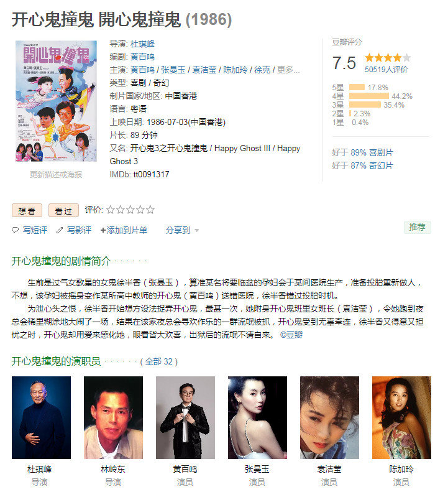Give a five-star rating via the last star
This screenshot has width=448, height=497.
150,210
